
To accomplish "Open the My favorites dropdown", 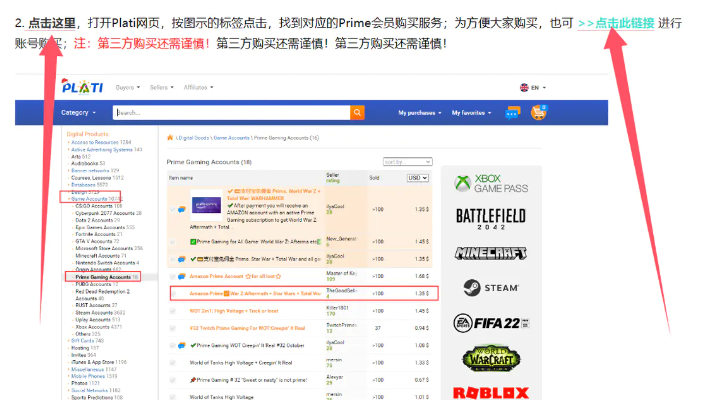I will (471, 113).
